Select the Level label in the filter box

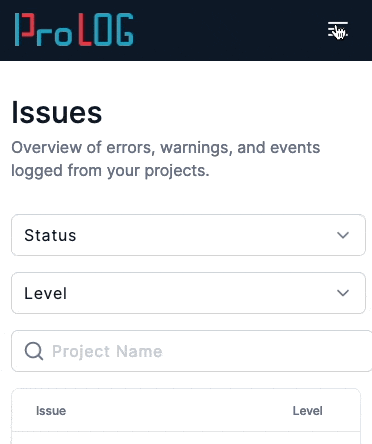click(x=46, y=293)
